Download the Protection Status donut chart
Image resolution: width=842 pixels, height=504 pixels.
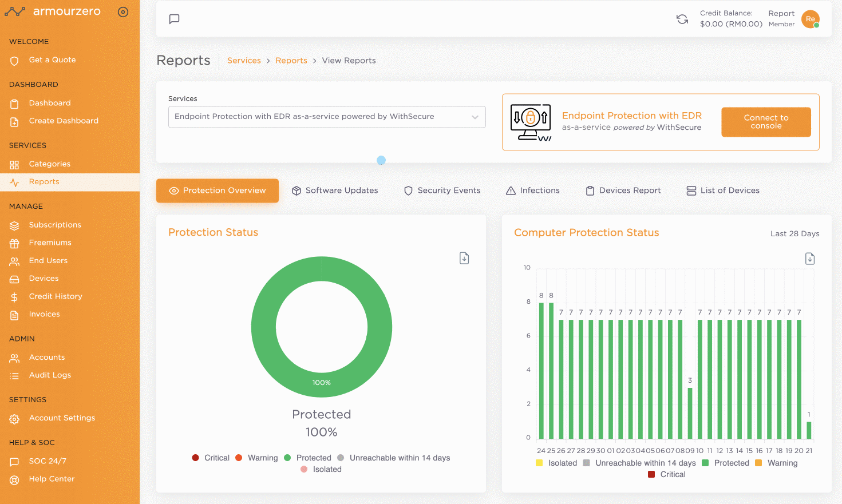(x=464, y=258)
